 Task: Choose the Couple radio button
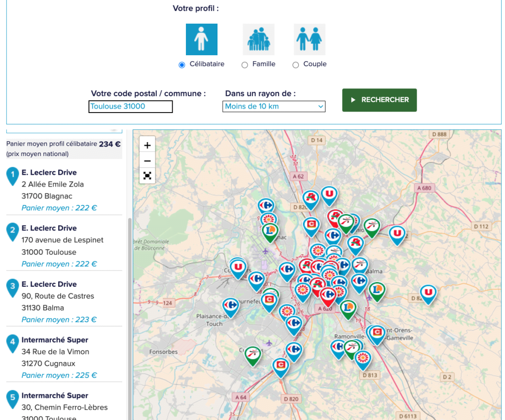click(296, 65)
